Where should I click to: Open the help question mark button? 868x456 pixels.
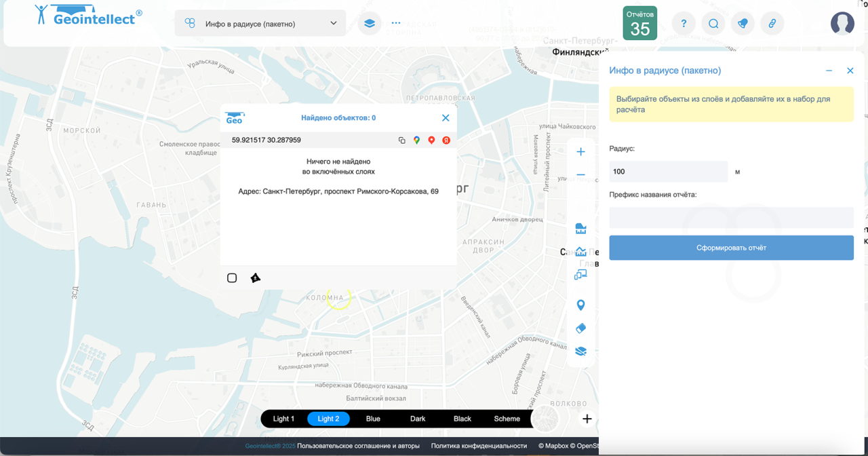click(x=684, y=24)
